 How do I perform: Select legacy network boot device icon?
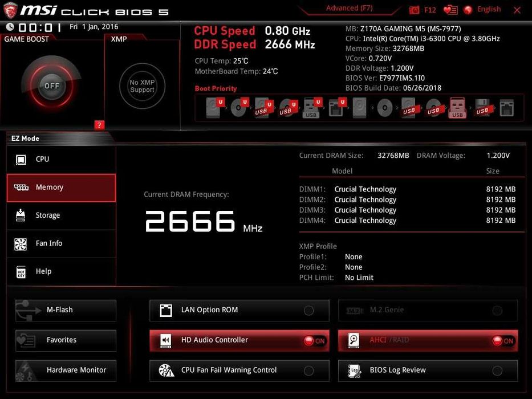click(506, 108)
